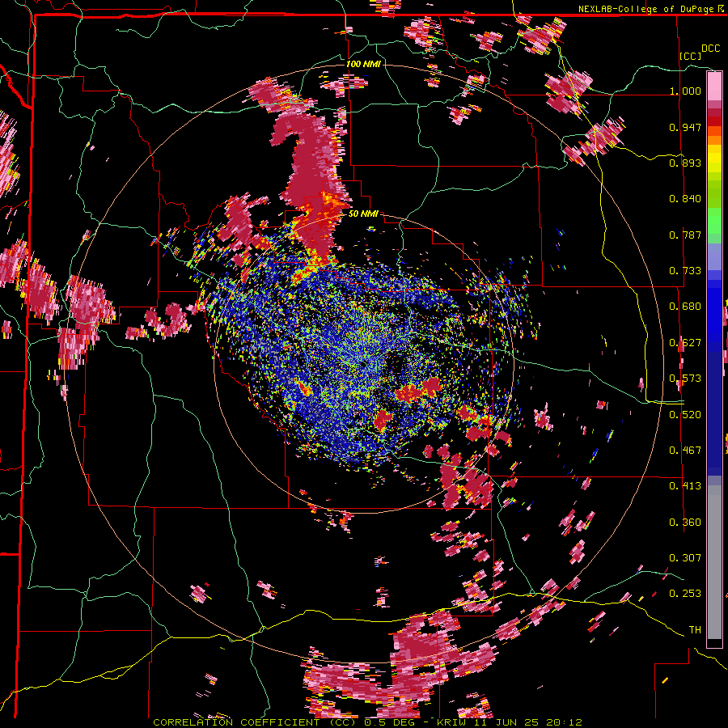This screenshot has height=728, width=728.
Task: Click the 0.467 scale value
Action: click(x=685, y=451)
